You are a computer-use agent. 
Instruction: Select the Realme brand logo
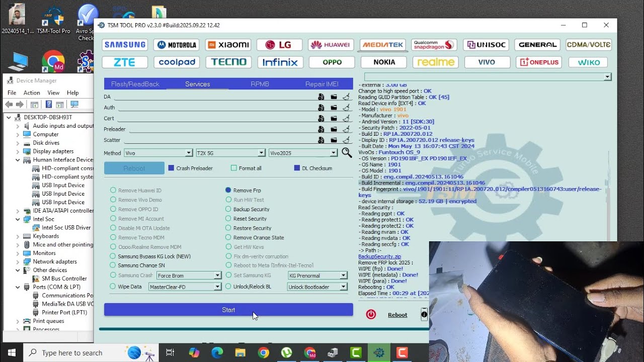click(436, 62)
